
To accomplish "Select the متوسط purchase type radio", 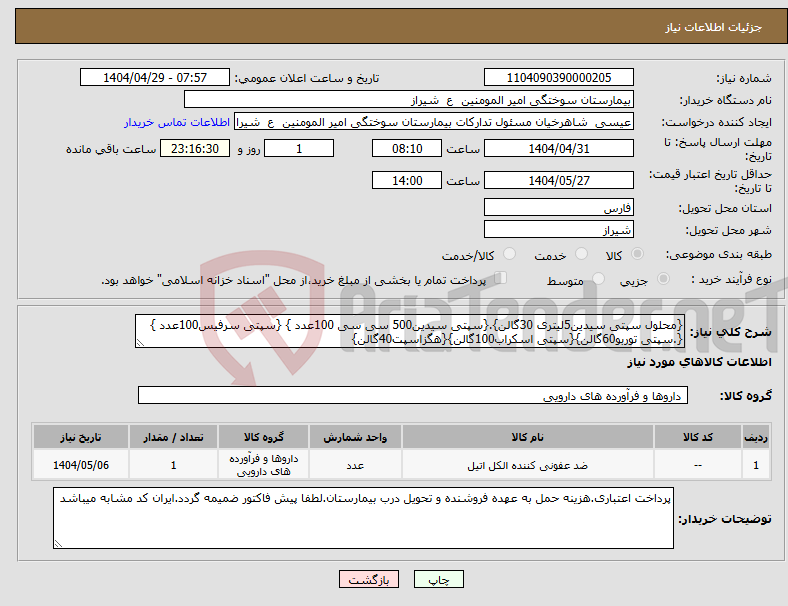I will coord(598,279).
